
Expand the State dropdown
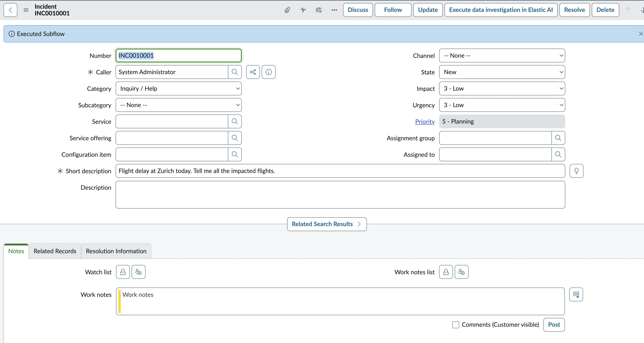coord(502,72)
